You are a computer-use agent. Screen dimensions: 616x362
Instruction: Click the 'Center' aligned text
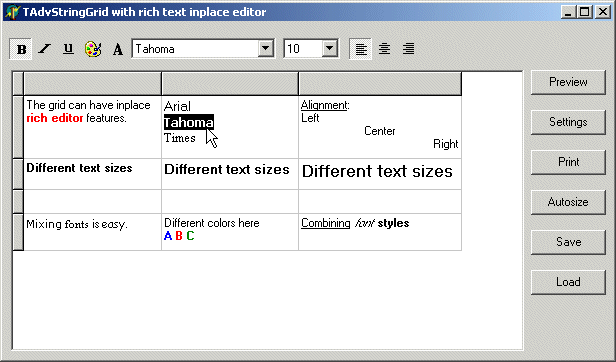[380, 131]
